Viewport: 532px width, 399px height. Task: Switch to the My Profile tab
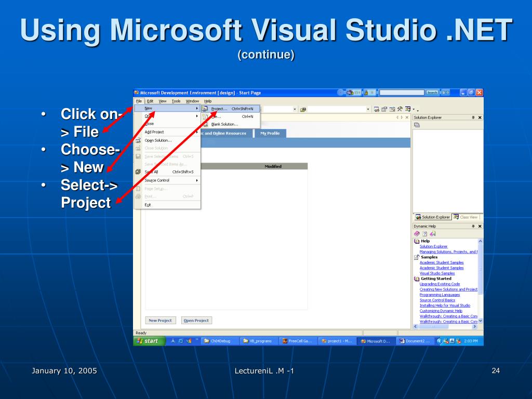(x=270, y=134)
